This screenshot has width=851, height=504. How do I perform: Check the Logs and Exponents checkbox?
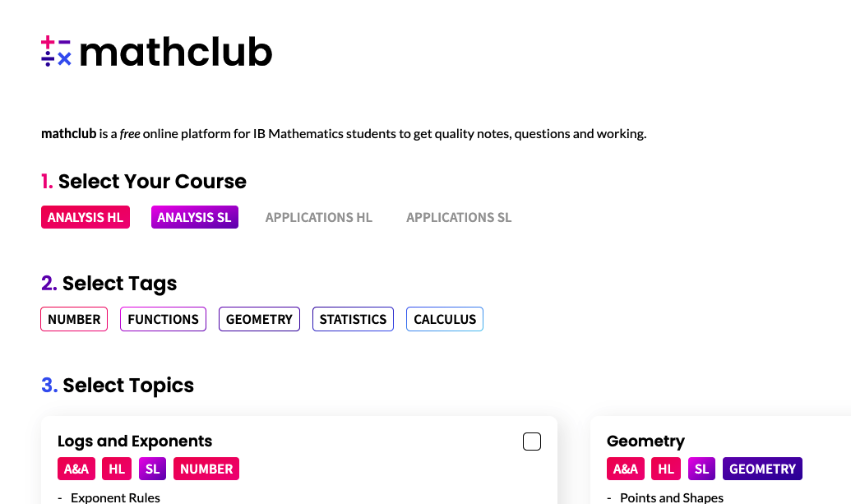click(532, 442)
